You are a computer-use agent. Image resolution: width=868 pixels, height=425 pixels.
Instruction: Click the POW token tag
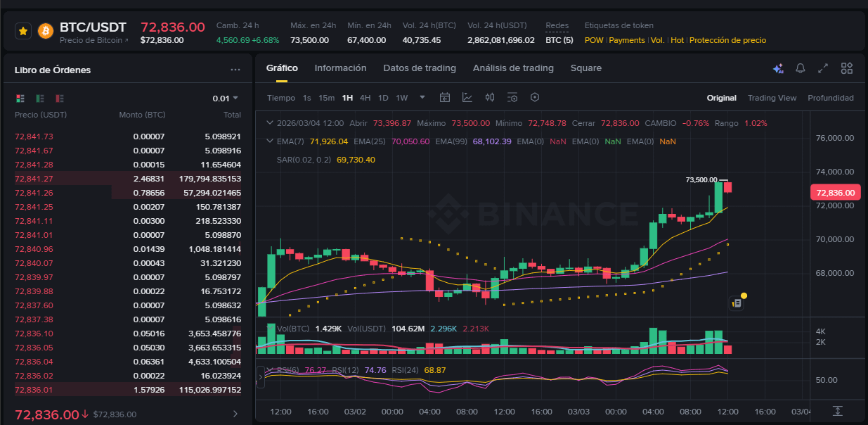coord(594,40)
